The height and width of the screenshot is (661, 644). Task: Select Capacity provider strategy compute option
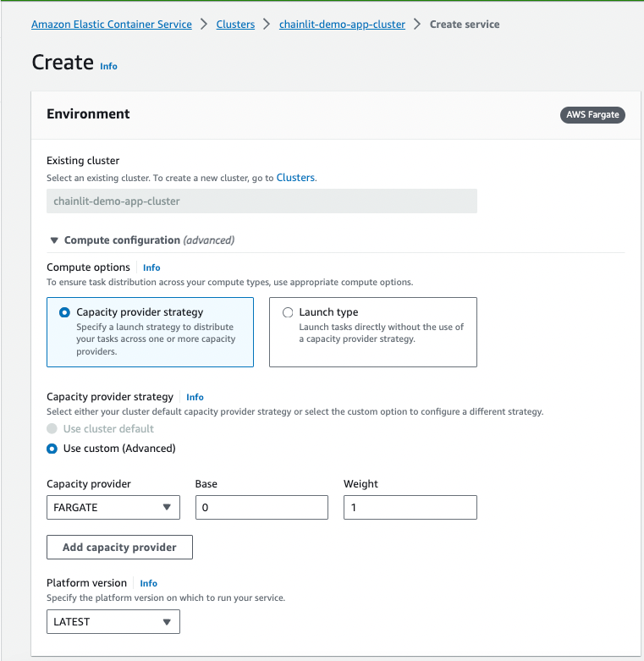click(x=64, y=312)
